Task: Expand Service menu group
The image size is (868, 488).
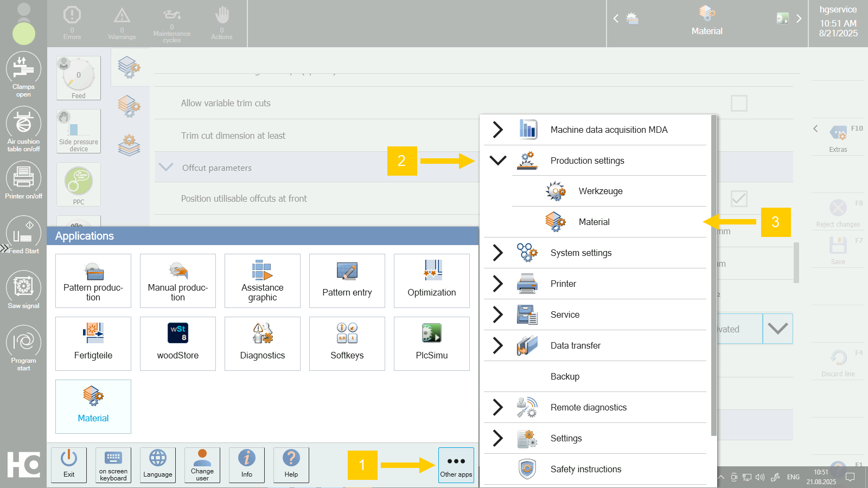Action: [497, 314]
